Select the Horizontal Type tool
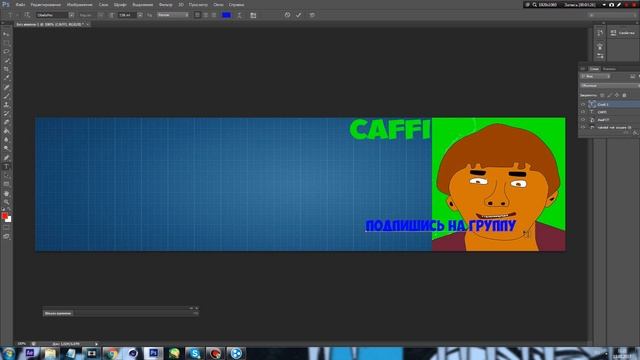This screenshot has height=360, width=640. tap(6, 167)
